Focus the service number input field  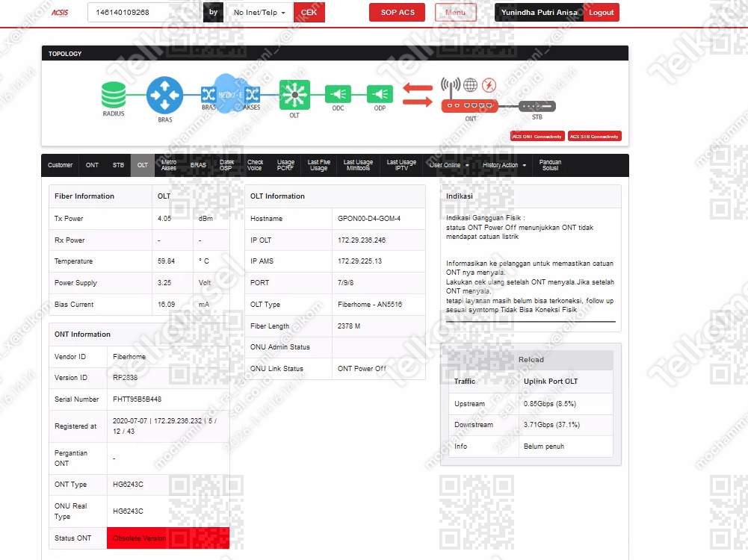coord(144,13)
